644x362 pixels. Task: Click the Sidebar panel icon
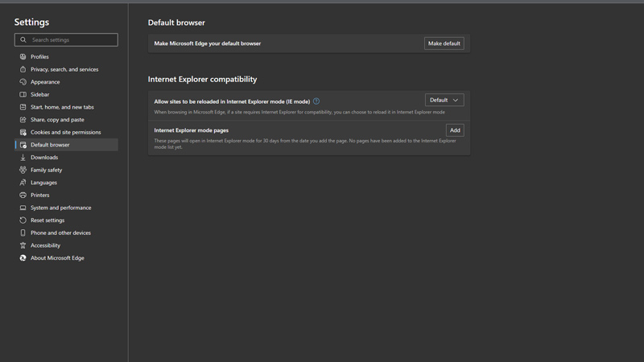click(x=23, y=94)
